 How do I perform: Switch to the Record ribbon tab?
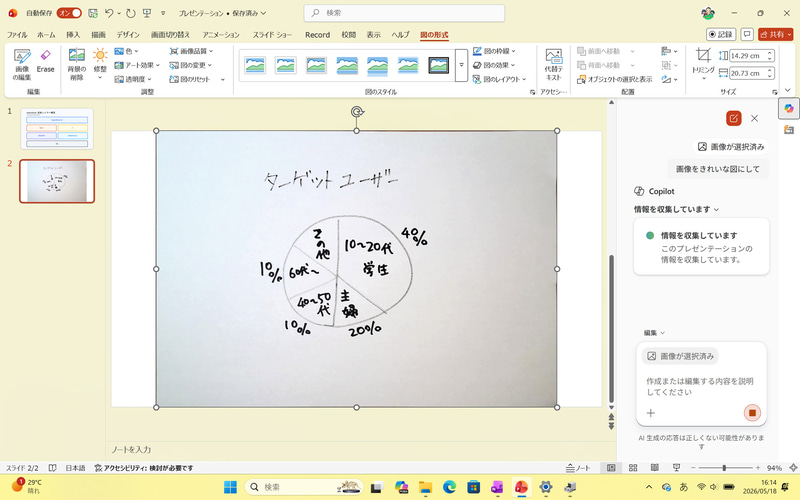tap(317, 35)
